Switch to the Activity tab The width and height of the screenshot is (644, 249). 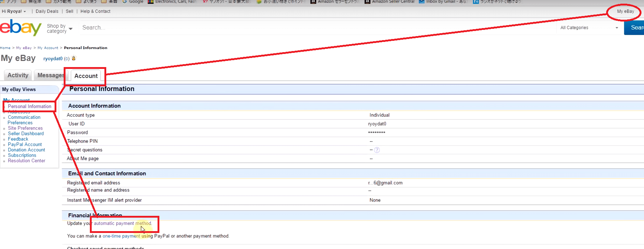(18, 75)
